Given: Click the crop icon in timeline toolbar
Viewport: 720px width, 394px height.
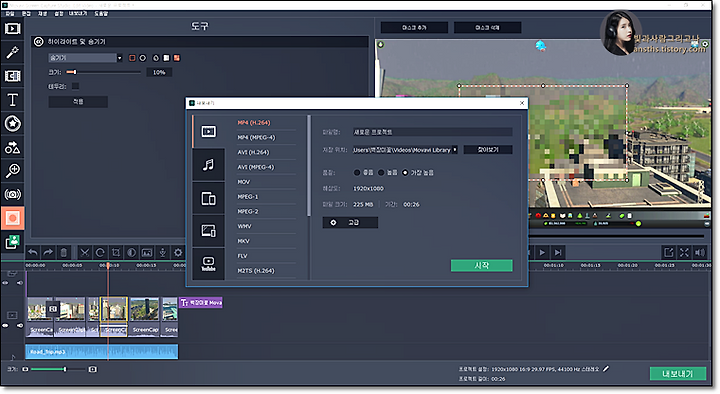Looking at the screenshot, I should point(116,252).
